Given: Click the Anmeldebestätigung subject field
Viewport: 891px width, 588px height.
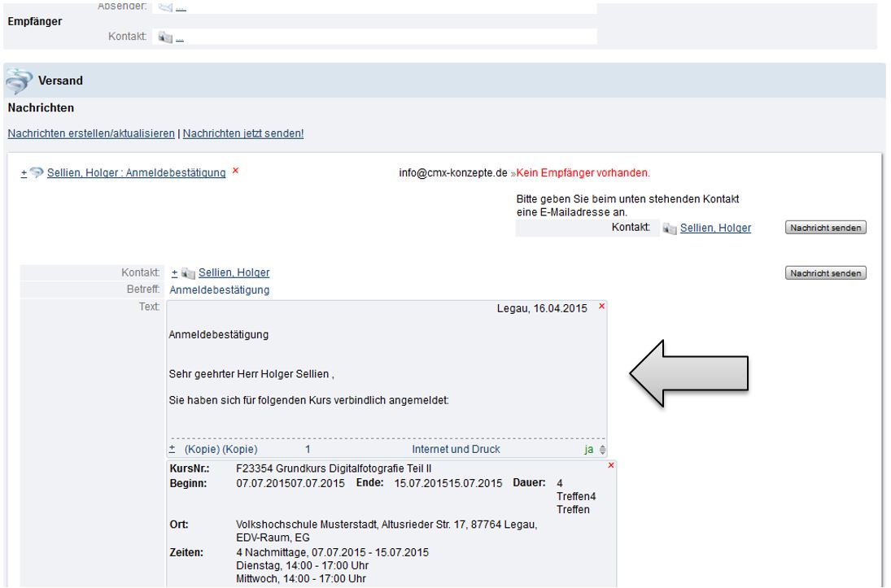Looking at the screenshot, I should point(220,290).
